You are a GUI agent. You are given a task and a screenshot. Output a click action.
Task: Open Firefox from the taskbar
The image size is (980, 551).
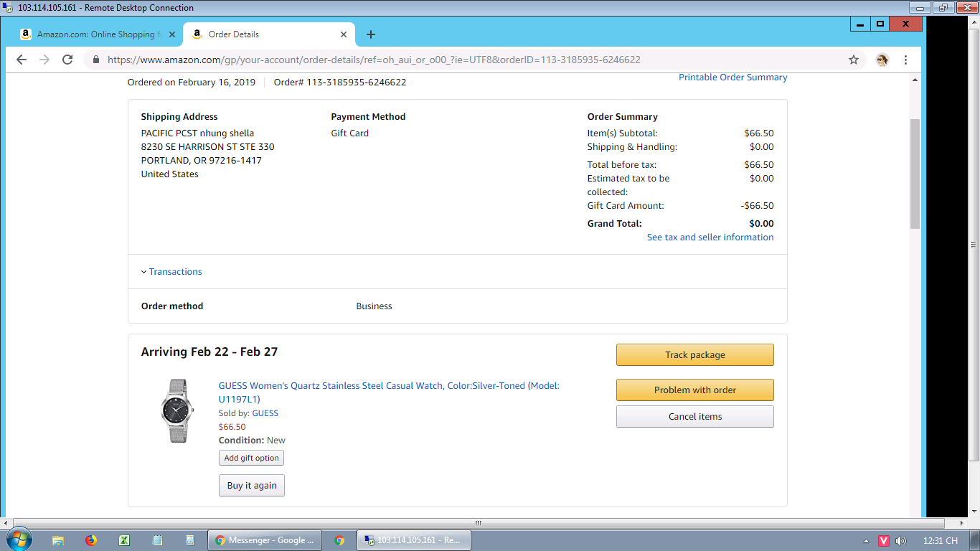pos(91,540)
